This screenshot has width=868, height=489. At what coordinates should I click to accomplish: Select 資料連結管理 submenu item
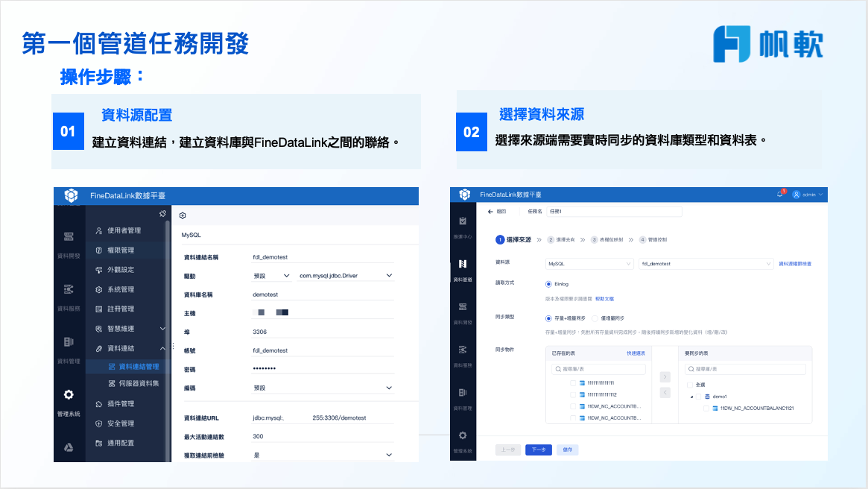point(139,367)
